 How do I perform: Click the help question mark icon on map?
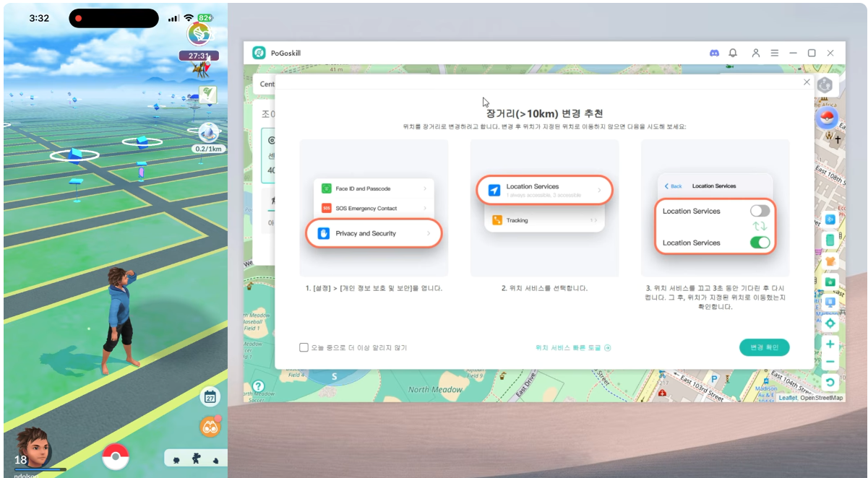(258, 386)
